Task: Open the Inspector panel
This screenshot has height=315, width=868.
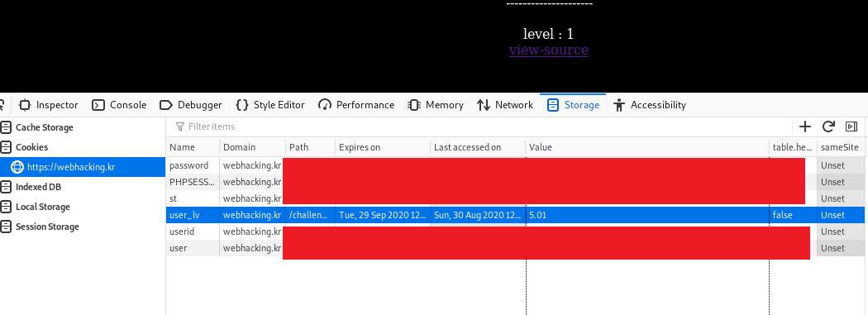Action: coord(48,105)
